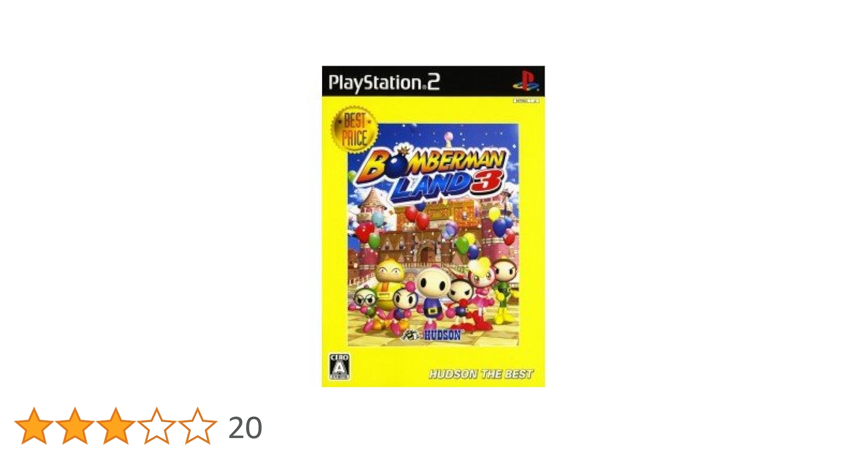Click the PlayStation 2 header text
The image size is (868, 454).
tap(384, 83)
